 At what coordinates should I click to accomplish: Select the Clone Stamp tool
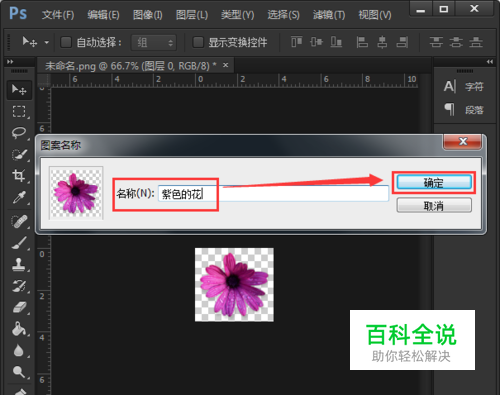click(x=19, y=265)
